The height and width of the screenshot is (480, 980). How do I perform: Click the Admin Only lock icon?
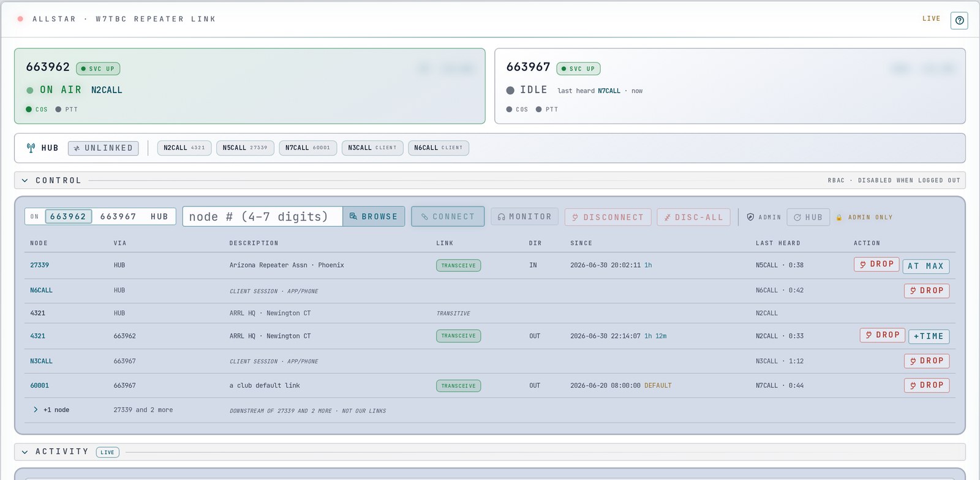(839, 218)
